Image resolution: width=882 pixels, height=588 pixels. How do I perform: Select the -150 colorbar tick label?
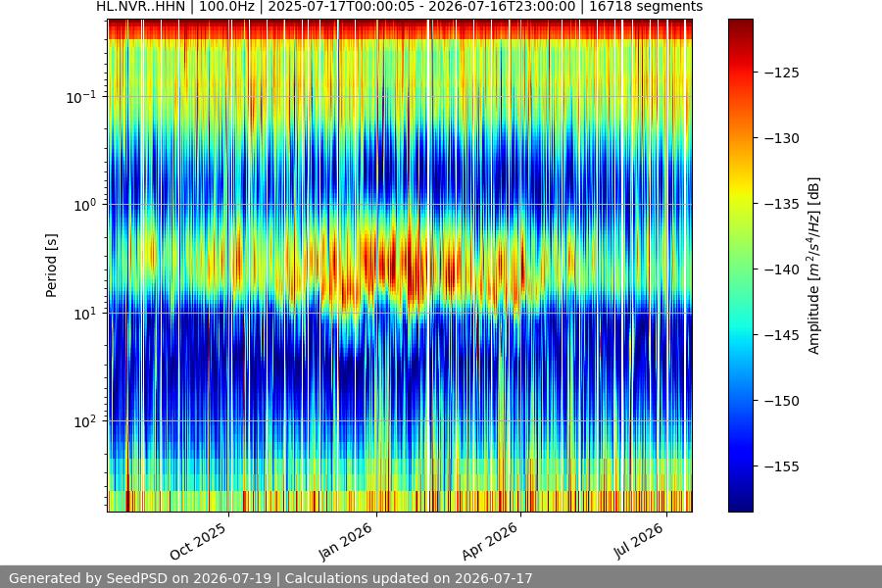(782, 401)
